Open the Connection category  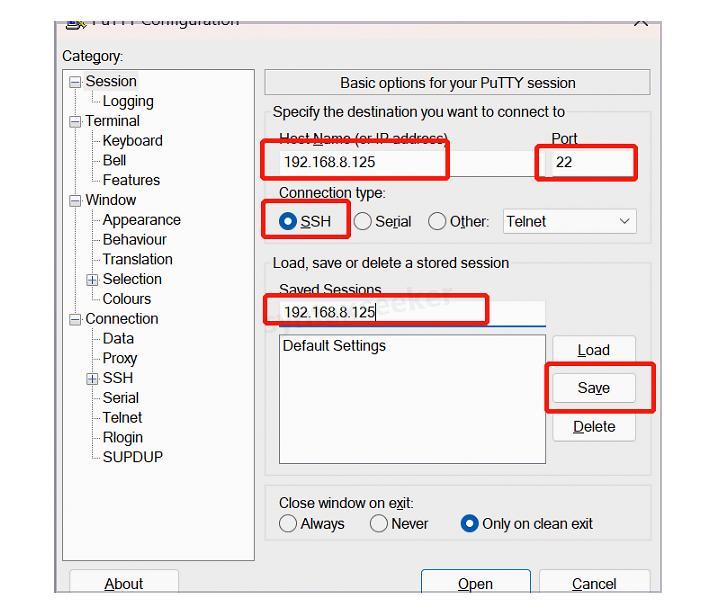(x=122, y=319)
